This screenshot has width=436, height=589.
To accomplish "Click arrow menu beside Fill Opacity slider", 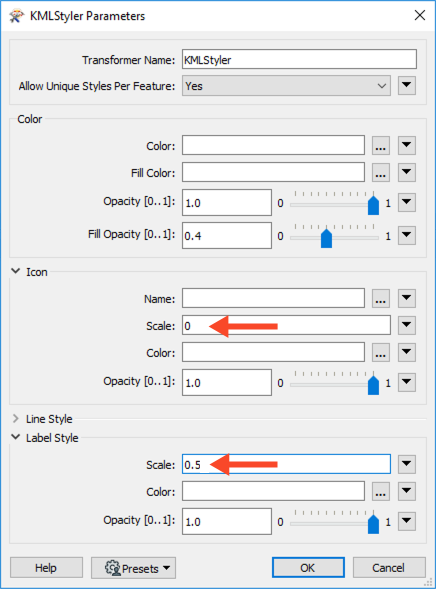I will 407,236.
